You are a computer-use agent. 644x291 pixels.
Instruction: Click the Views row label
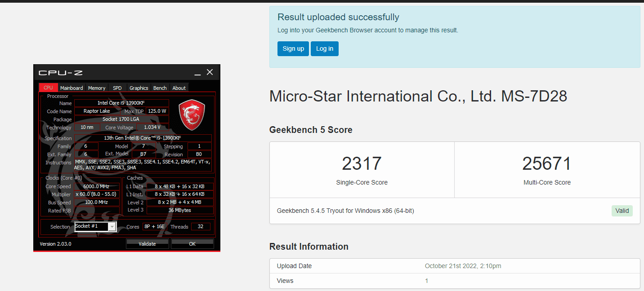click(x=285, y=281)
